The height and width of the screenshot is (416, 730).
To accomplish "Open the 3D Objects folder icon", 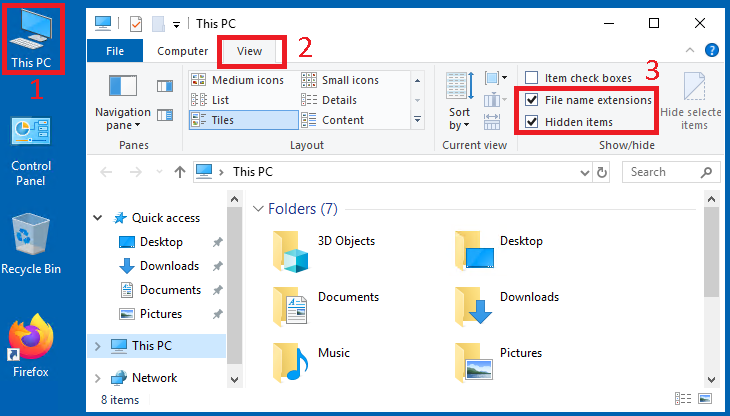I will [293, 251].
